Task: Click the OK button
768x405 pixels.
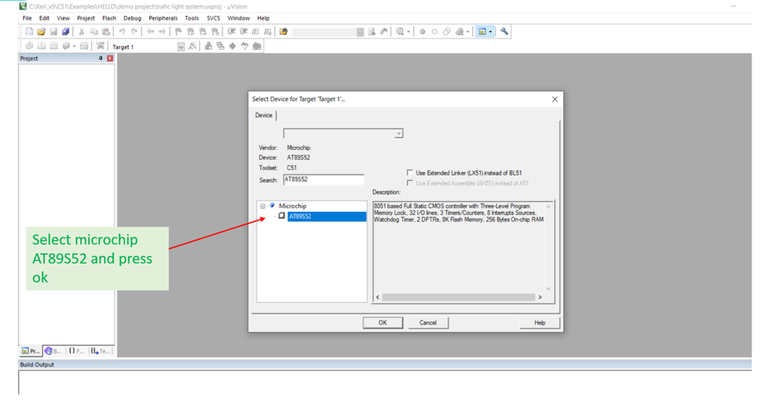Action: 383,323
